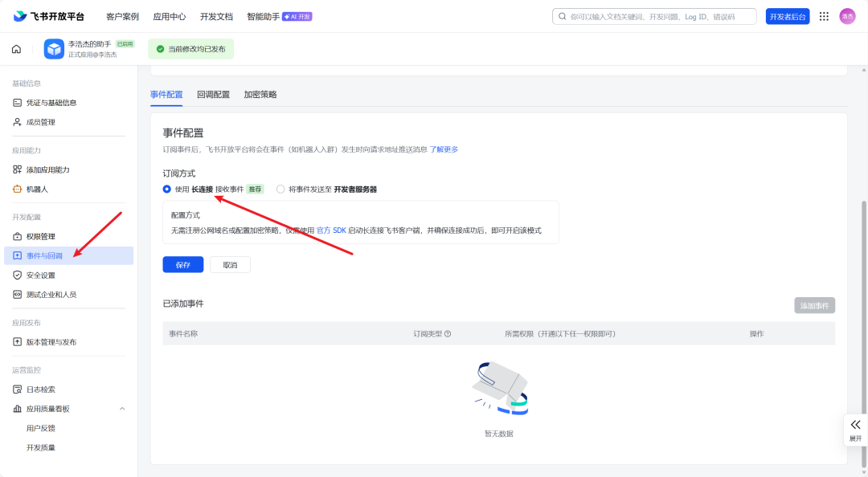Click the top search input box
The image size is (868, 477).
click(x=655, y=15)
